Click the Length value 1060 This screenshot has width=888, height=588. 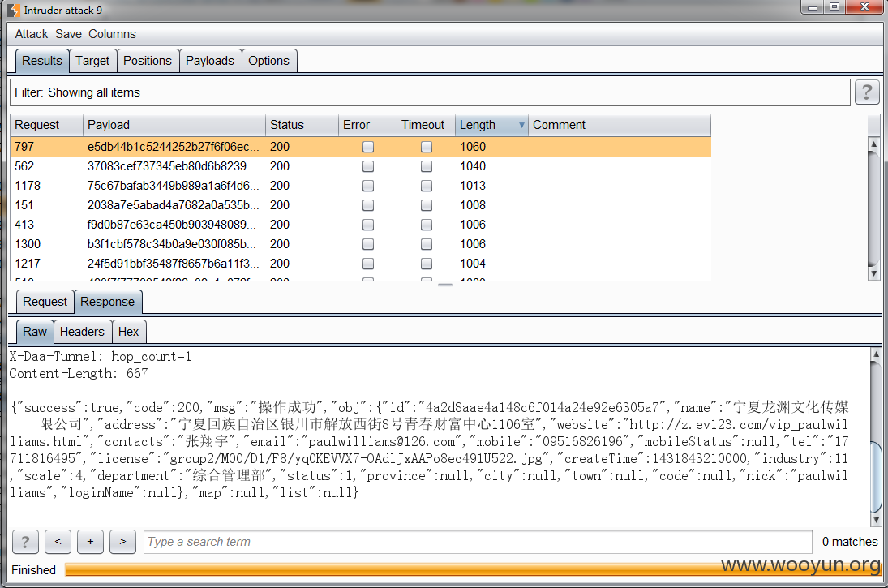(473, 147)
